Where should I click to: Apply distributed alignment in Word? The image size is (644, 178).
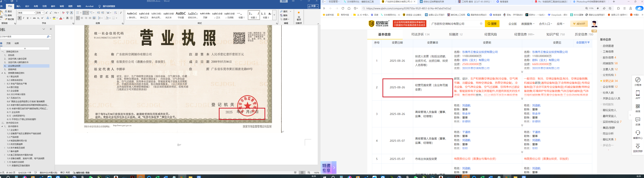click(94, 18)
